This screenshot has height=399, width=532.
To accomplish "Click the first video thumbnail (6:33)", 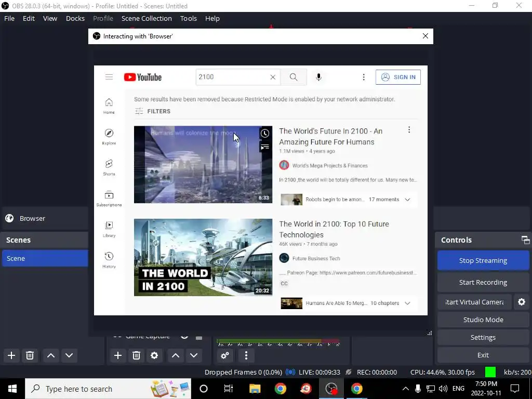I will pos(203,165).
